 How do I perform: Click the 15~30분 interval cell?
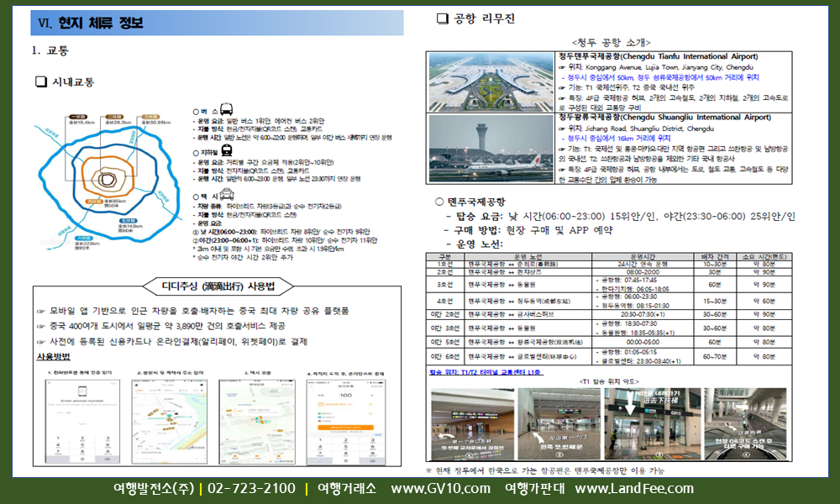pyautogui.click(x=715, y=301)
